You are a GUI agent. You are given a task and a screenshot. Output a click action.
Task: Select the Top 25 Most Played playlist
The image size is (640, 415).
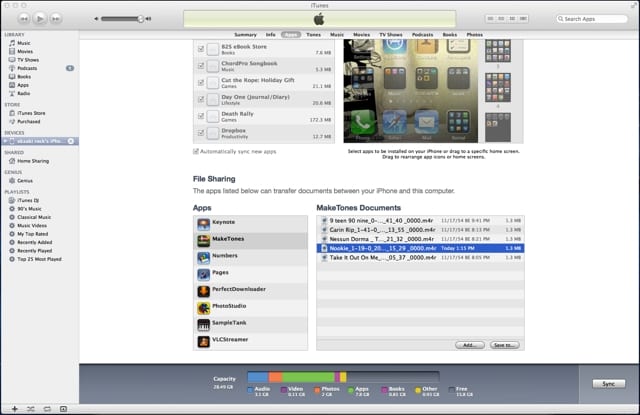click(39, 259)
